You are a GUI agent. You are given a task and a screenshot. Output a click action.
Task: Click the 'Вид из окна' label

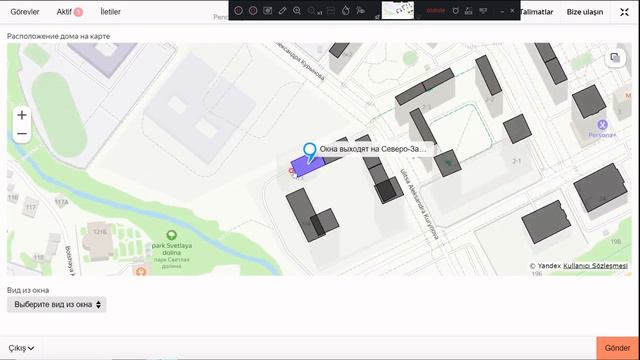click(28, 290)
